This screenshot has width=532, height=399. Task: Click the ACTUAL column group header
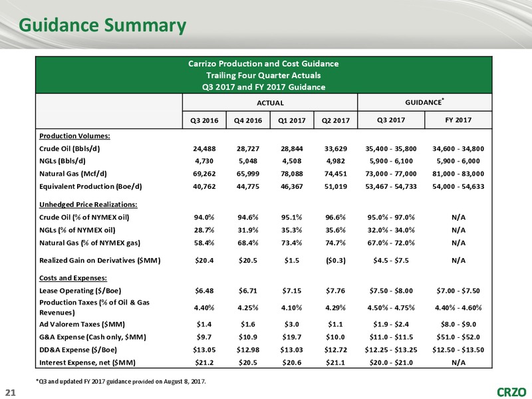pyautogui.click(x=270, y=103)
